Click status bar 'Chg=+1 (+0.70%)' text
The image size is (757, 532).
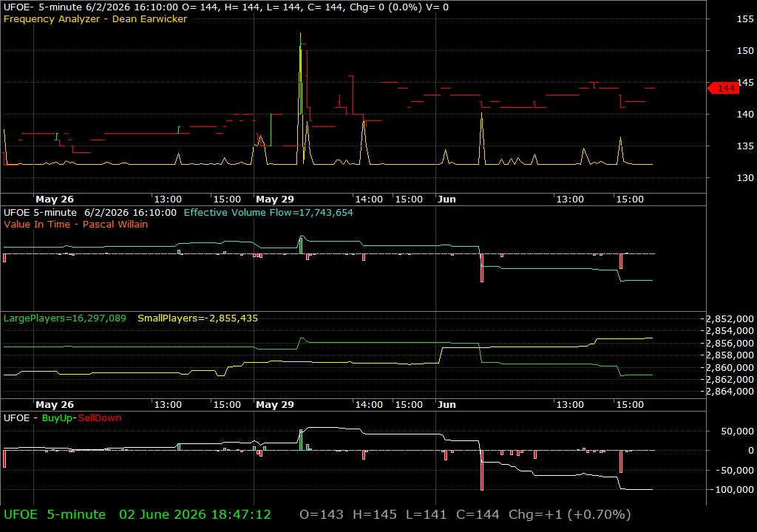570,514
